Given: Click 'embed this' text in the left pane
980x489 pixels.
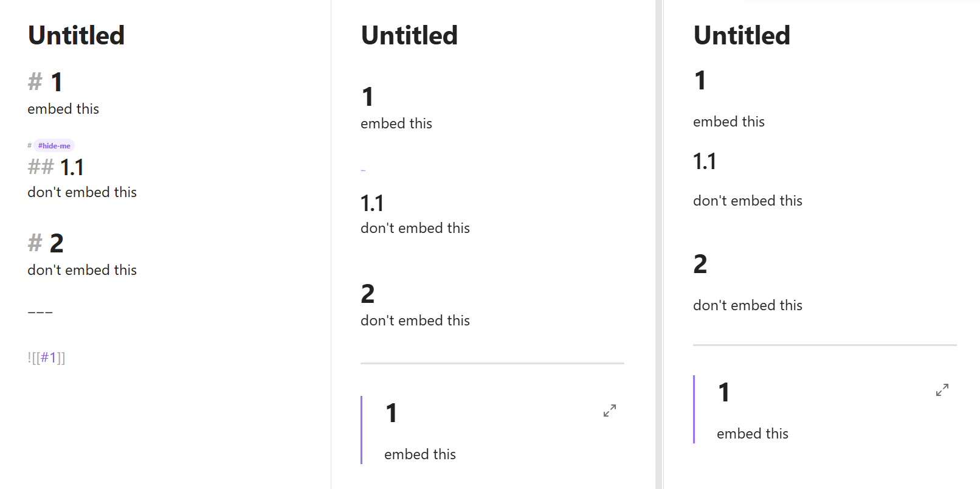Looking at the screenshot, I should point(63,109).
